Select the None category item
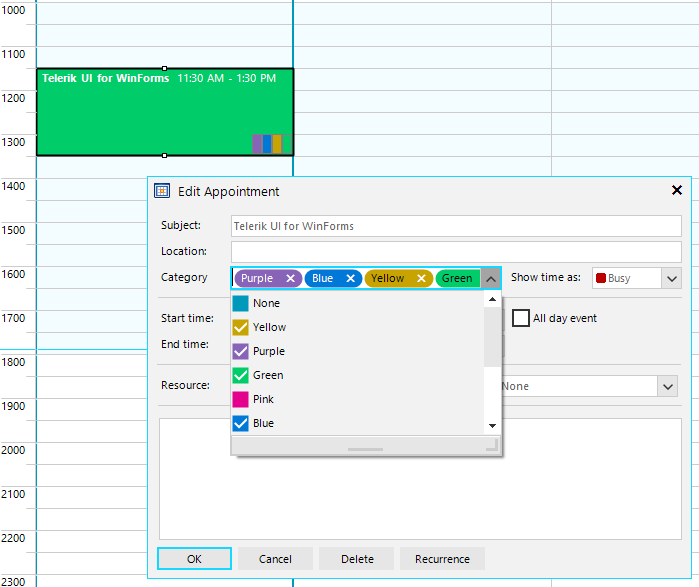This screenshot has width=699, height=587. [x=357, y=303]
